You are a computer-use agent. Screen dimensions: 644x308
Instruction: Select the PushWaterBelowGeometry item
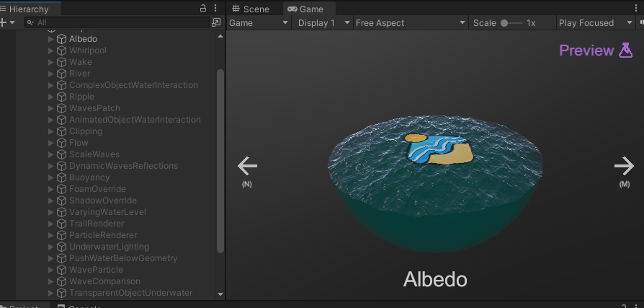coord(123,258)
